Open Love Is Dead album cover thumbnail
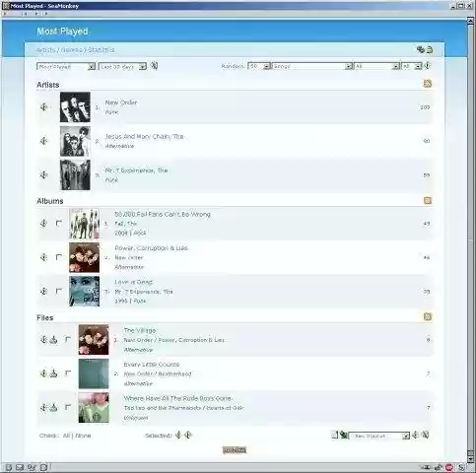 (x=84, y=291)
